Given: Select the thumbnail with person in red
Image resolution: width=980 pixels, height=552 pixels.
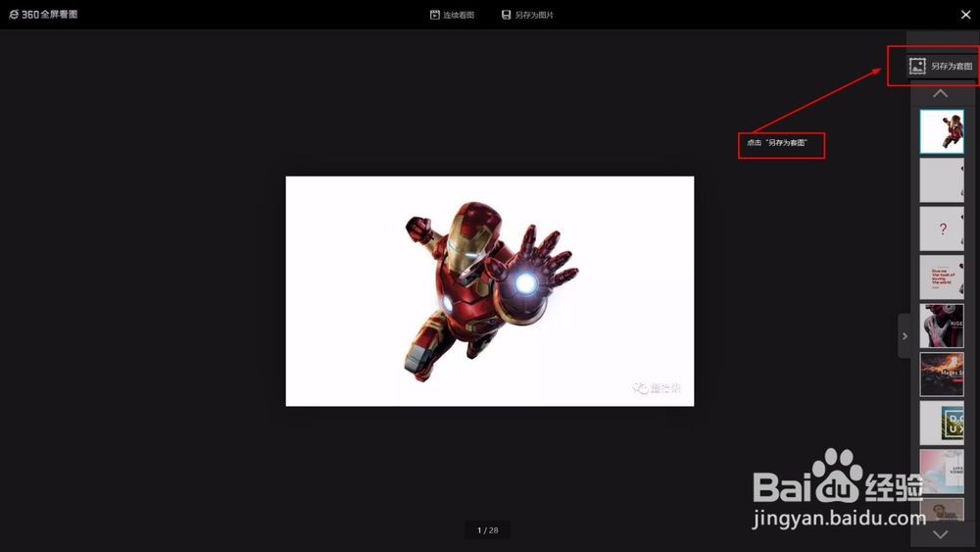Looking at the screenshot, I should [x=941, y=326].
